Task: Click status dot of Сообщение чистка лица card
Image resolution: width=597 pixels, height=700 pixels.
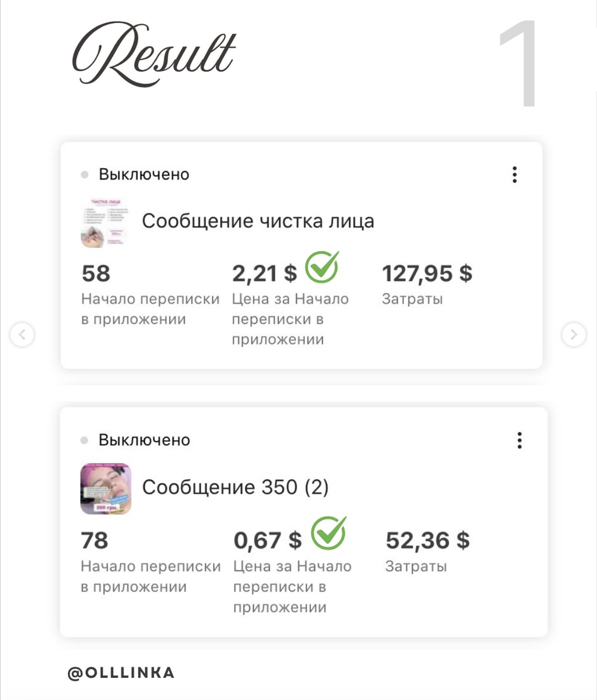Action: pos(85,175)
